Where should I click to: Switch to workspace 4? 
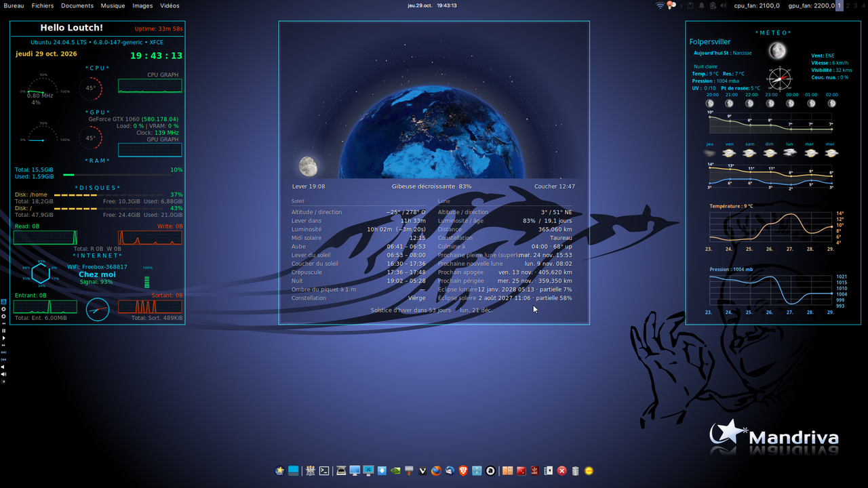863,5
